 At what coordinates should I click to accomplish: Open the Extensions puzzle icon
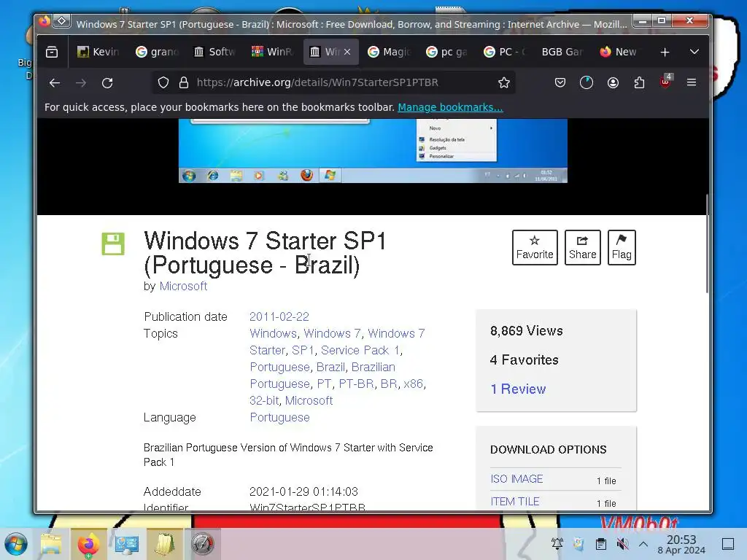[639, 83]
